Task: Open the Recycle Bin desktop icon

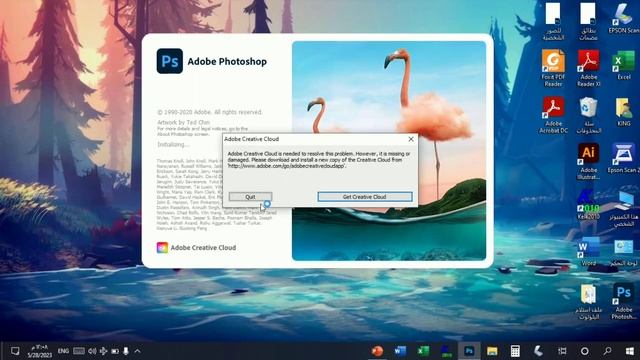Action: [589, 115]
